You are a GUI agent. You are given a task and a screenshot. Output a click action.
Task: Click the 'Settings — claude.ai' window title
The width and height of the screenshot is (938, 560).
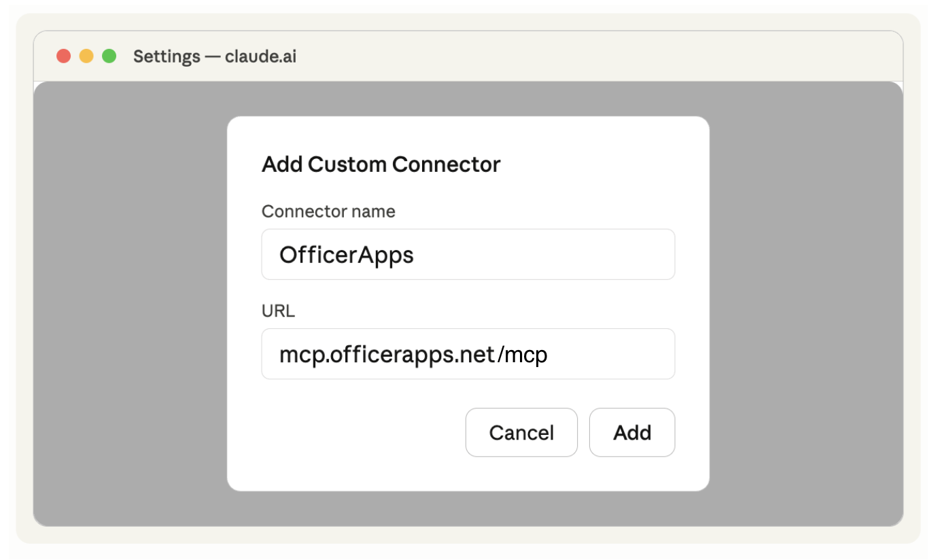[215, 56]
